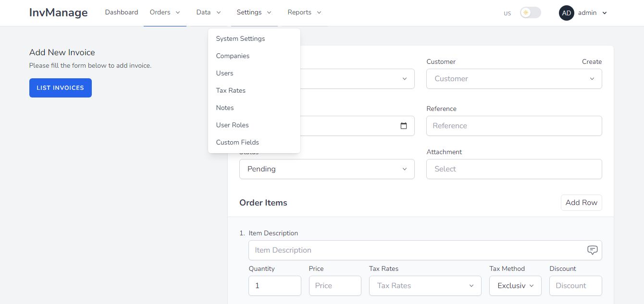Click the Create customer link
The image size is (644, 304).
coord(592,62)
